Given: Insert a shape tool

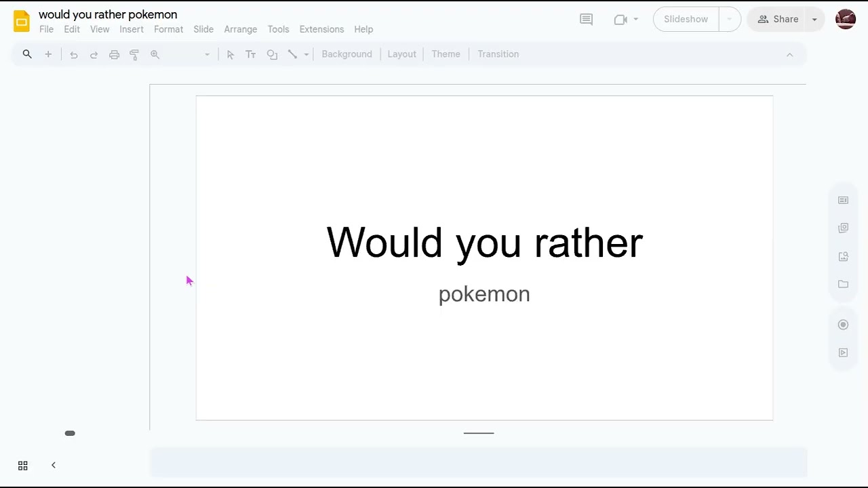Looking at the screenshot, I should pyautogui.click(x=272, y=54).
